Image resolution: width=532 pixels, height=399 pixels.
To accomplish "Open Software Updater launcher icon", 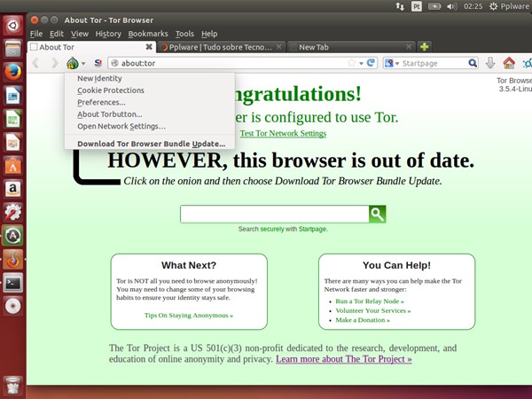I will click(x=13, y=236).
